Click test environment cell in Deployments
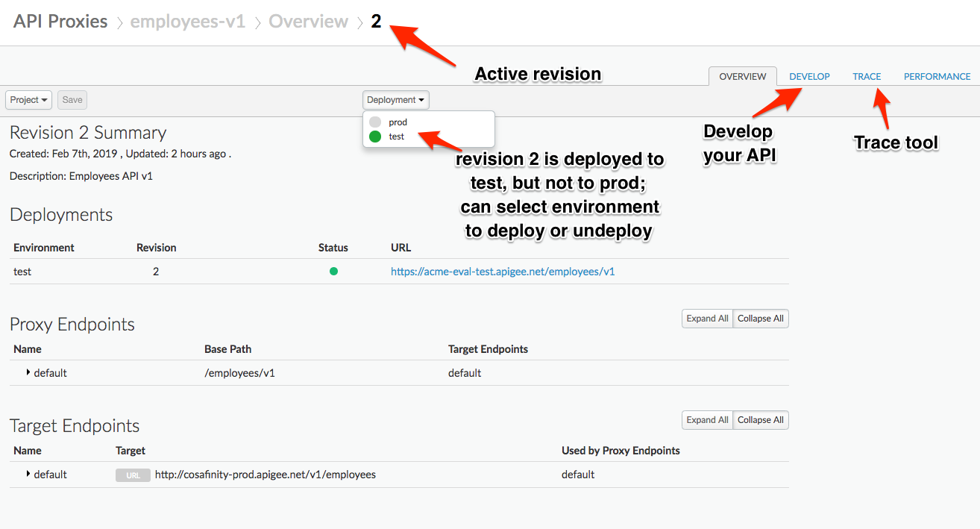Screen dimensions: 980x529 coord(22,272)
